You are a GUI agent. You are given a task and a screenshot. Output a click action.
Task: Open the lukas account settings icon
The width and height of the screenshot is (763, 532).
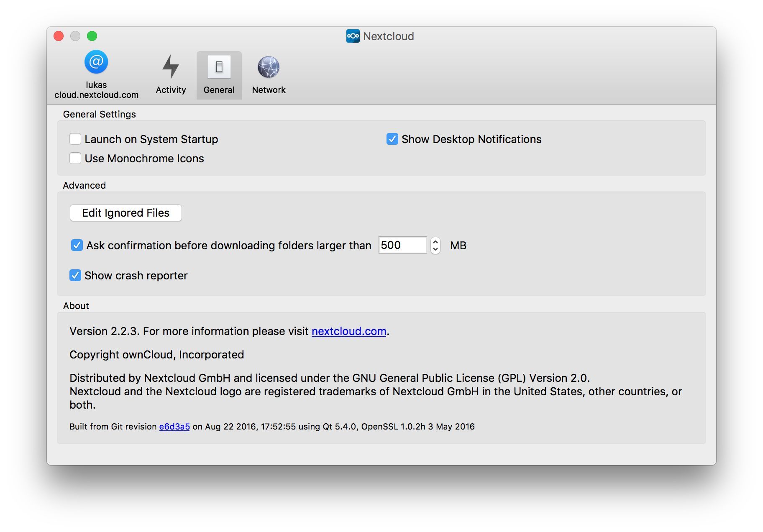(96, 63)
